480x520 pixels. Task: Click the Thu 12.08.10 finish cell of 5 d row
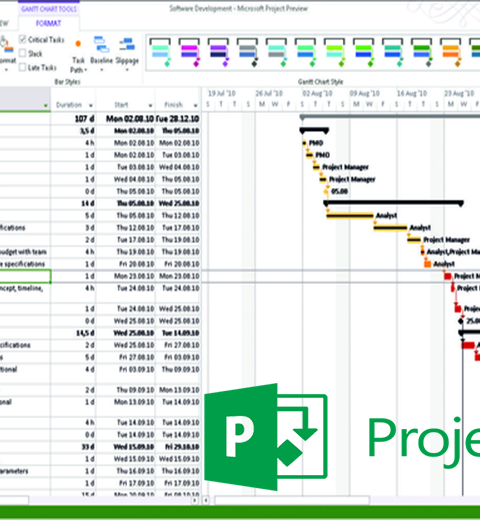point(178,216)
